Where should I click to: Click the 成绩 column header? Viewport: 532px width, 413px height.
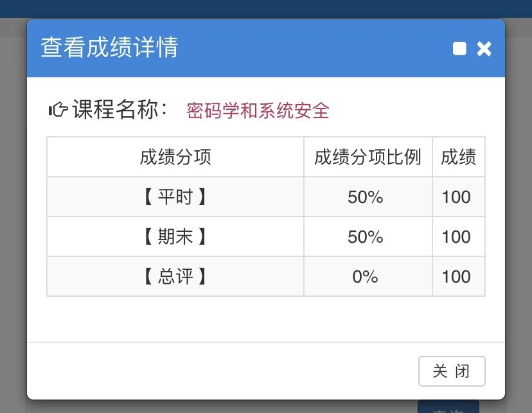coord(458,157)
